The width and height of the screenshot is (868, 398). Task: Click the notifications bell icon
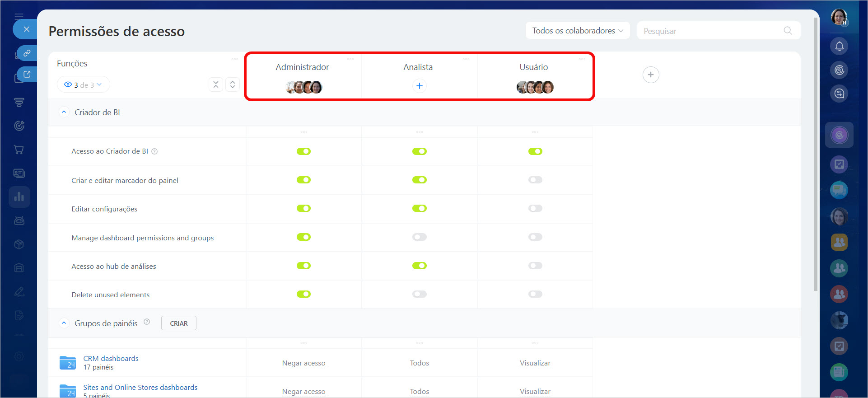pyautogui.click(x=839, y=46)
